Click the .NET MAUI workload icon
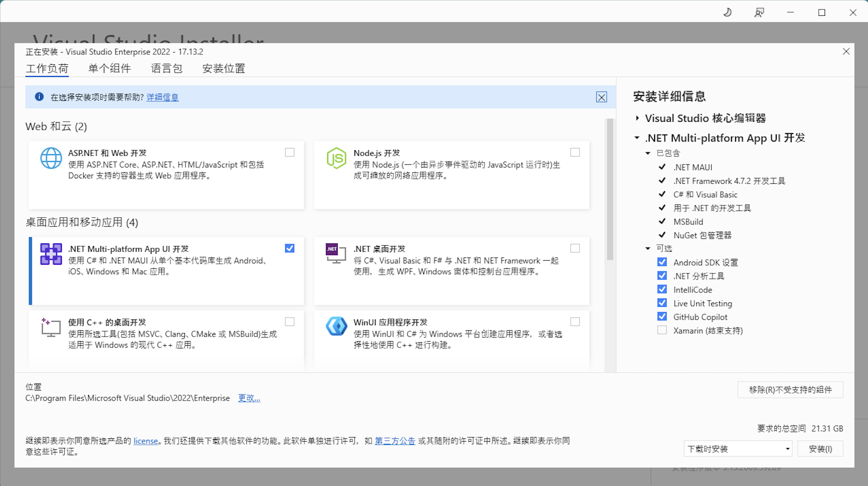868x486 pixels. tap(51, 254)
